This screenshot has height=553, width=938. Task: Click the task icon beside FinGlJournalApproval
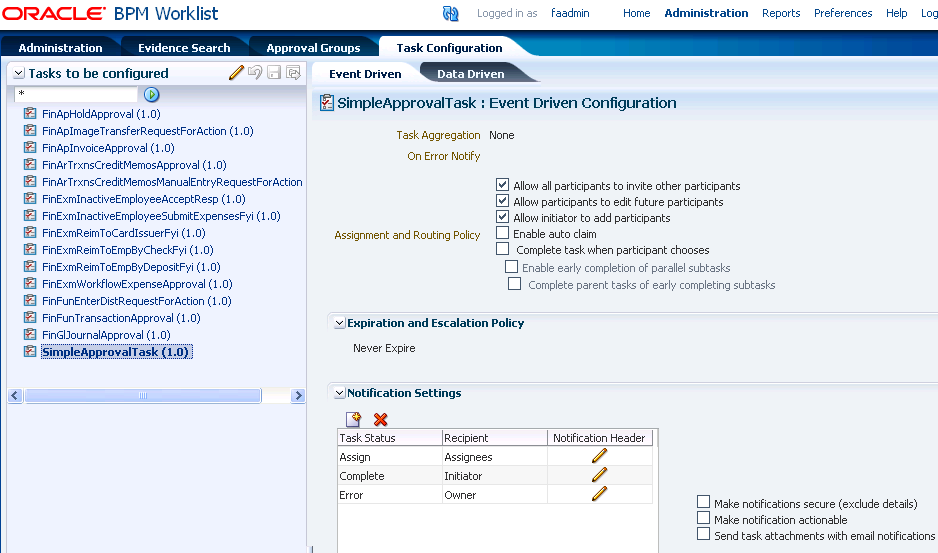click(x=30, y=335)
